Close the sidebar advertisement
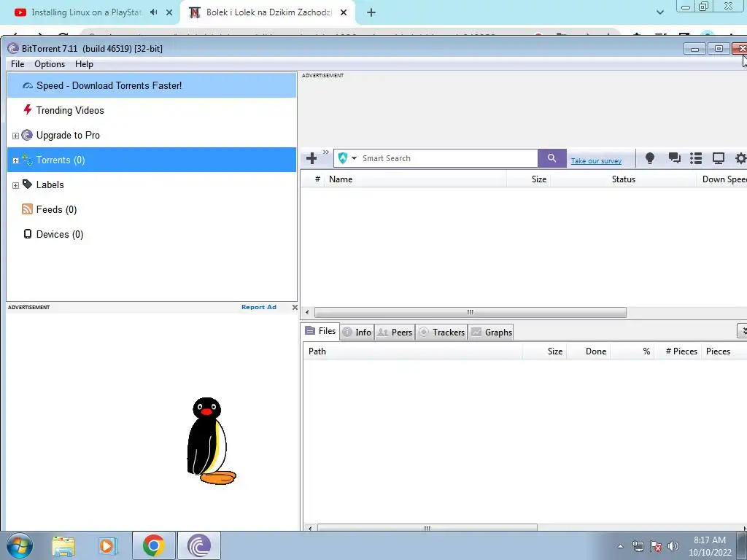The width and height of the screenshot is (747, 560). [295, 307]
